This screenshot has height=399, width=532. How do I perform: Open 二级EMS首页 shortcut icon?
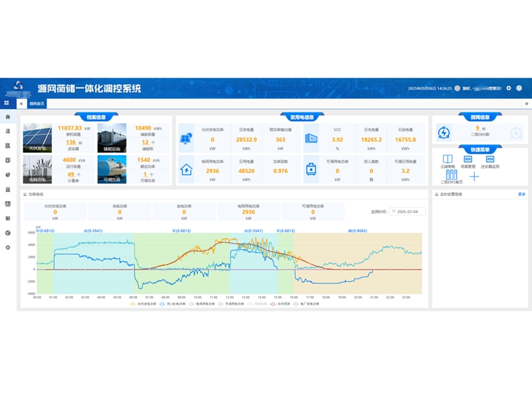pos(452,176)
